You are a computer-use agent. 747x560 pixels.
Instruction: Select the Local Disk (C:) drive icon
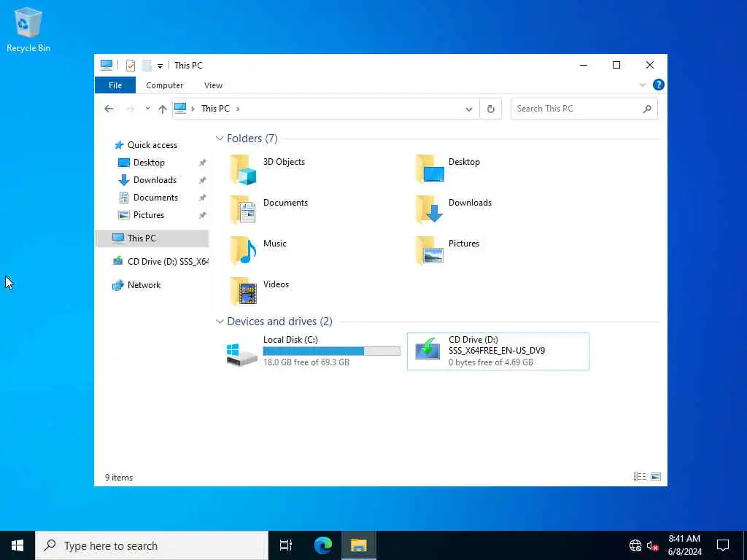[242, 354]
